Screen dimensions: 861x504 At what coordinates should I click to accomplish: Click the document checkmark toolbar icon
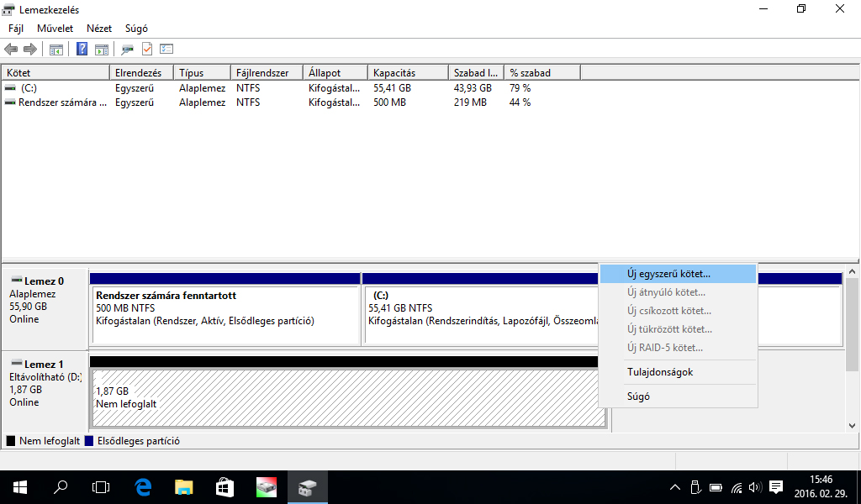click(147, 49)
